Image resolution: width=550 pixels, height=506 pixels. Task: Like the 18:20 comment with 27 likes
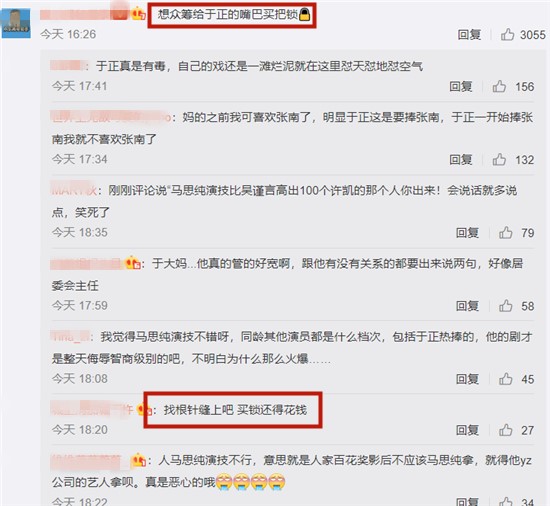(505, 430)
